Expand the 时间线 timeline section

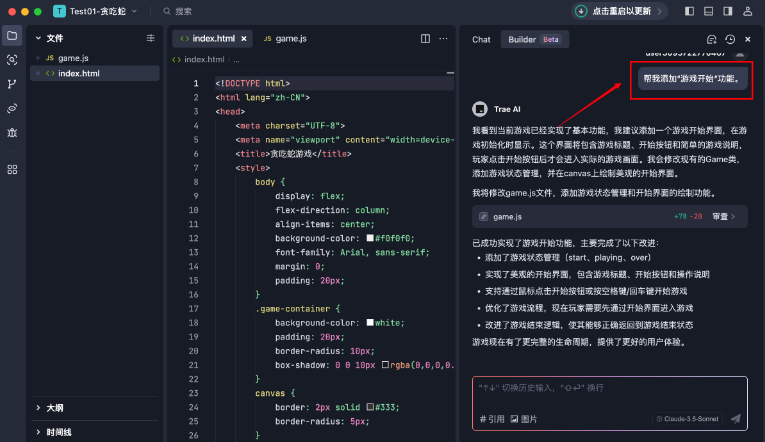tap(58, 432)
